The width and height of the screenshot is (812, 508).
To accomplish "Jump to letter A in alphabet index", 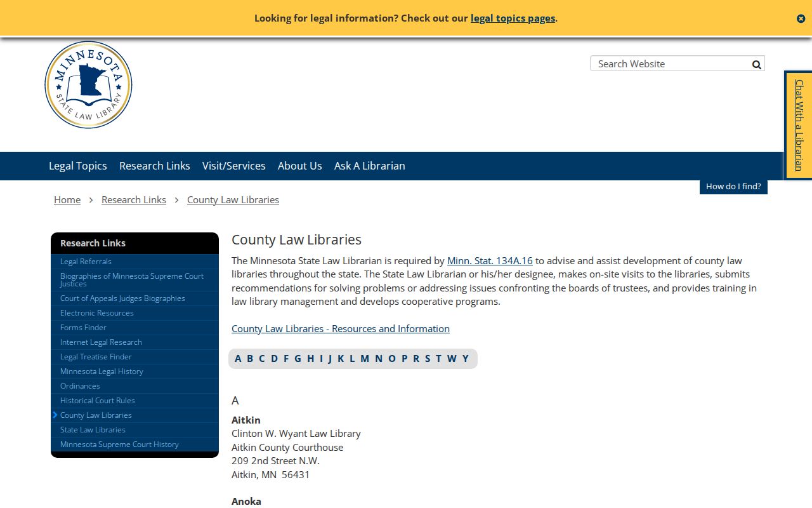I will [x=238, y=358].
